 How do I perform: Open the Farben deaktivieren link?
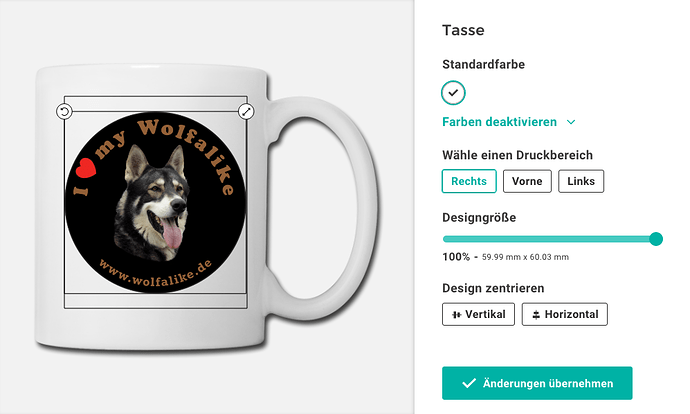point(499,122)
